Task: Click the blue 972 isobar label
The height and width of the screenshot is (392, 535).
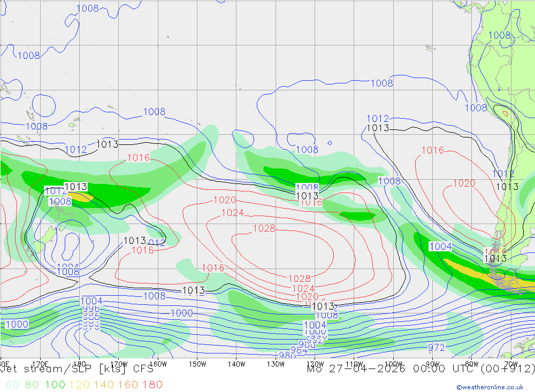Action: 437,347
